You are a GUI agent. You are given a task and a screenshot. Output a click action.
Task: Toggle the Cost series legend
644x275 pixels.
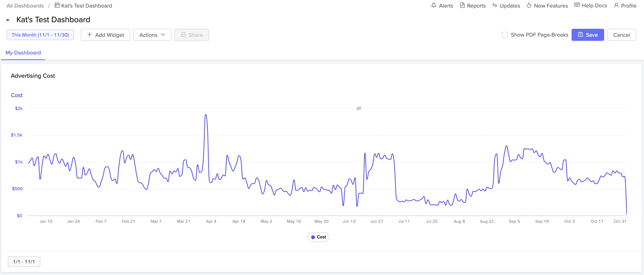[x=318, y=237]
